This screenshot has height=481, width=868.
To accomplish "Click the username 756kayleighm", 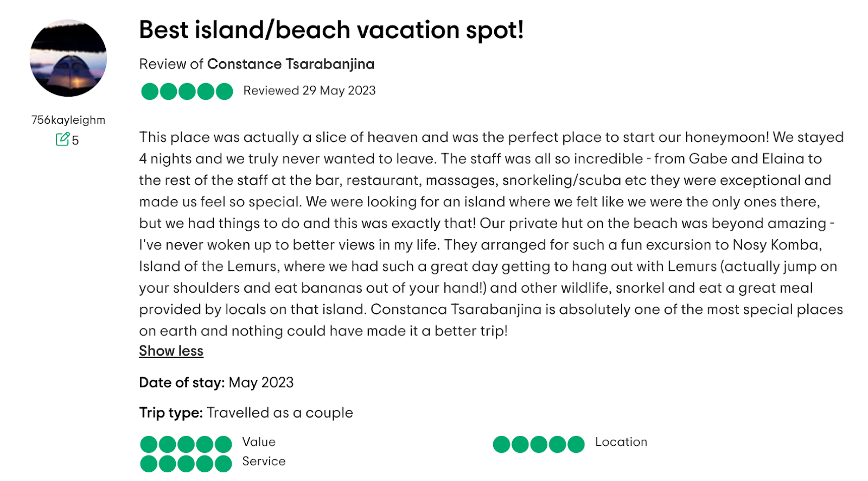I will pyautogui.click(x=68, y=120).
